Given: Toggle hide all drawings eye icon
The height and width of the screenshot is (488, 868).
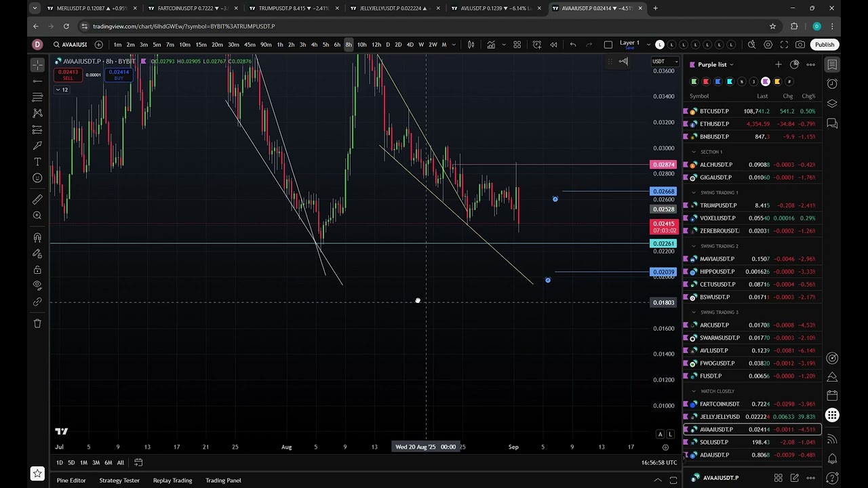Looking at the screenshot, I should coord(37,285).
